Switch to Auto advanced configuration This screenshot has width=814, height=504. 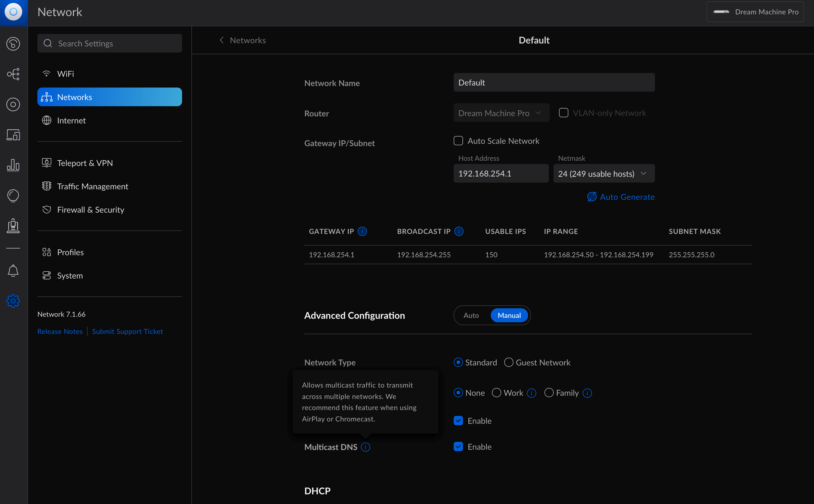point(471,315)
